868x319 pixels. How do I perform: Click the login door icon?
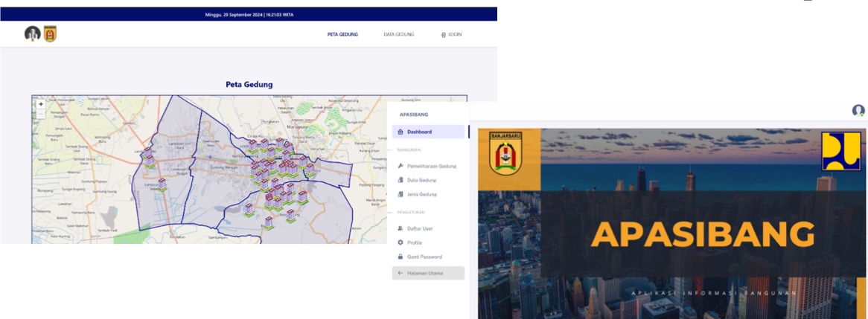tap(444, 35)
